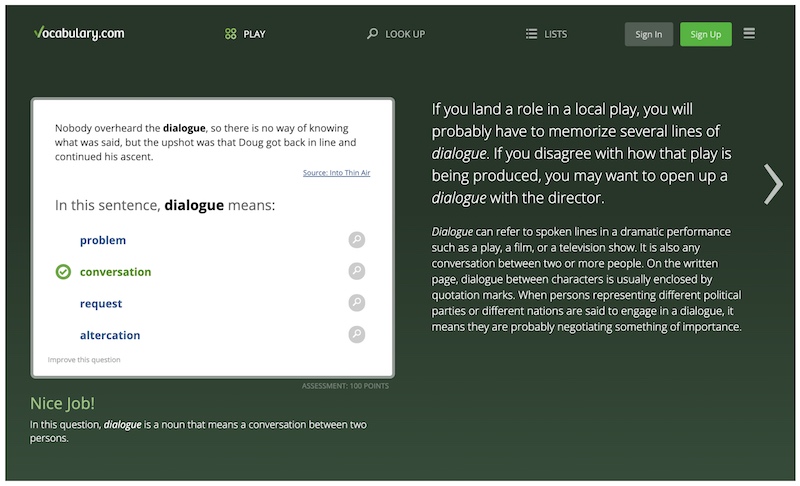Click "Improve this question" link
The image size is (800, 486).
click(x=85, y=359)
